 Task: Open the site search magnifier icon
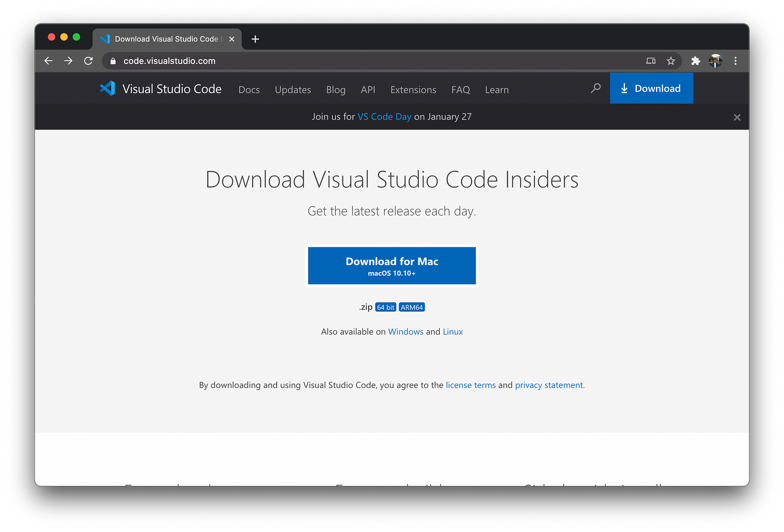[x=596, y=88]
